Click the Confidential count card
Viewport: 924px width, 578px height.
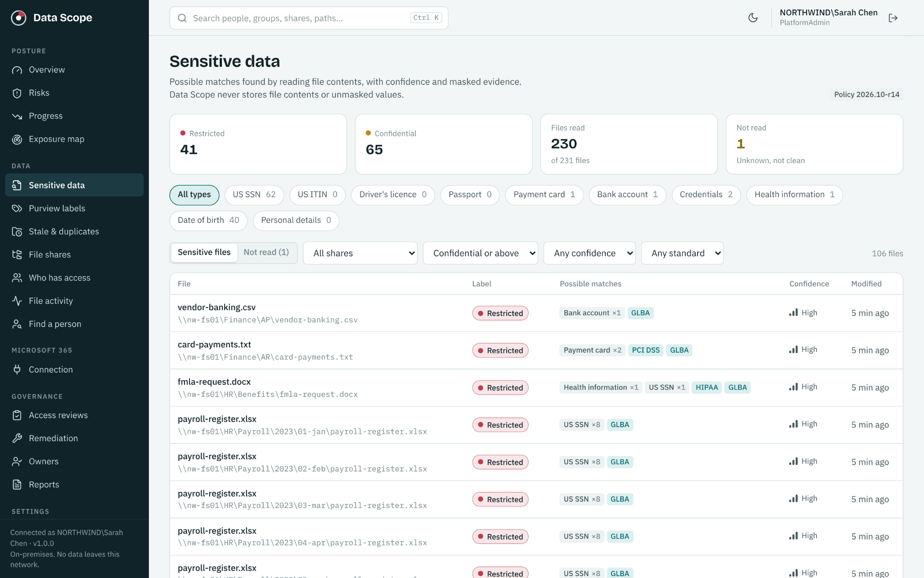pyautogui.click(x=444, y=144)
